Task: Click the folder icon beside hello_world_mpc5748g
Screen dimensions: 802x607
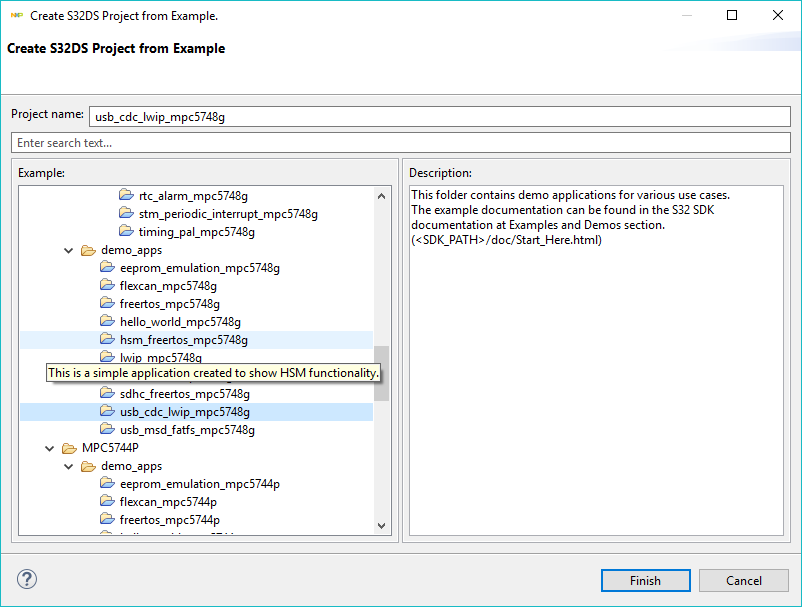Action: point(108,322)
